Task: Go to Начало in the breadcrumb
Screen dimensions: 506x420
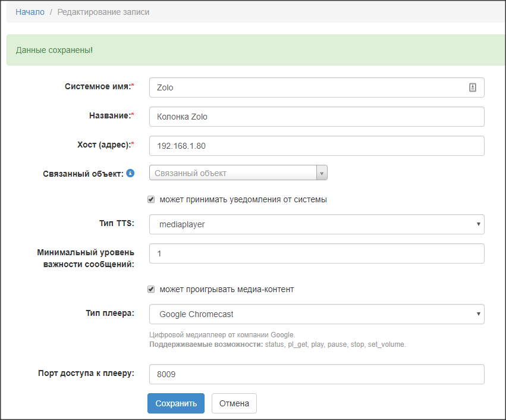Action: 30,12
